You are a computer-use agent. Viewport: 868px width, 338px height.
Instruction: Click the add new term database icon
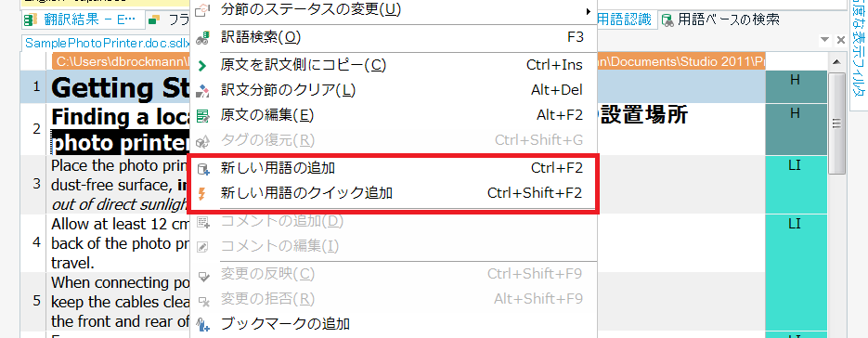pos(203,168)
